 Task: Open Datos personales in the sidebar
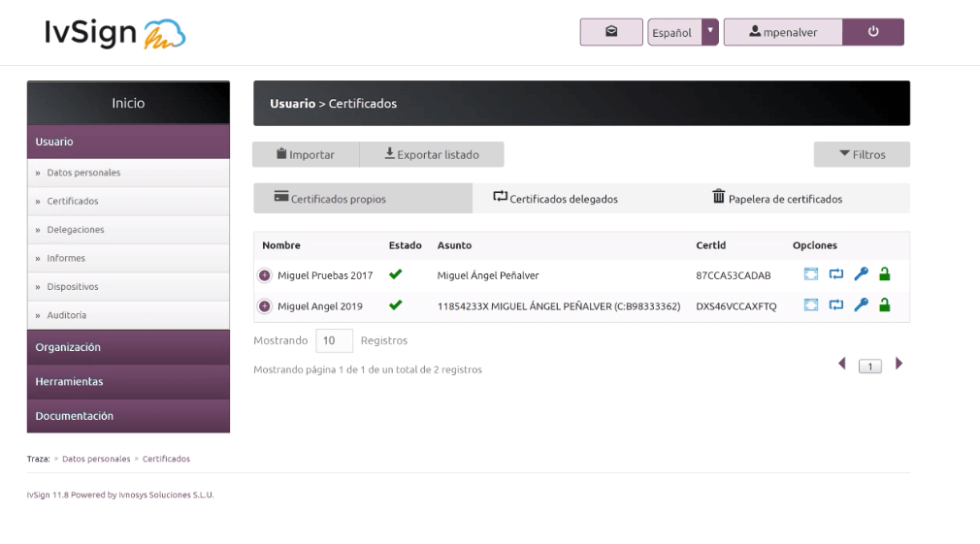coord(128,173)
